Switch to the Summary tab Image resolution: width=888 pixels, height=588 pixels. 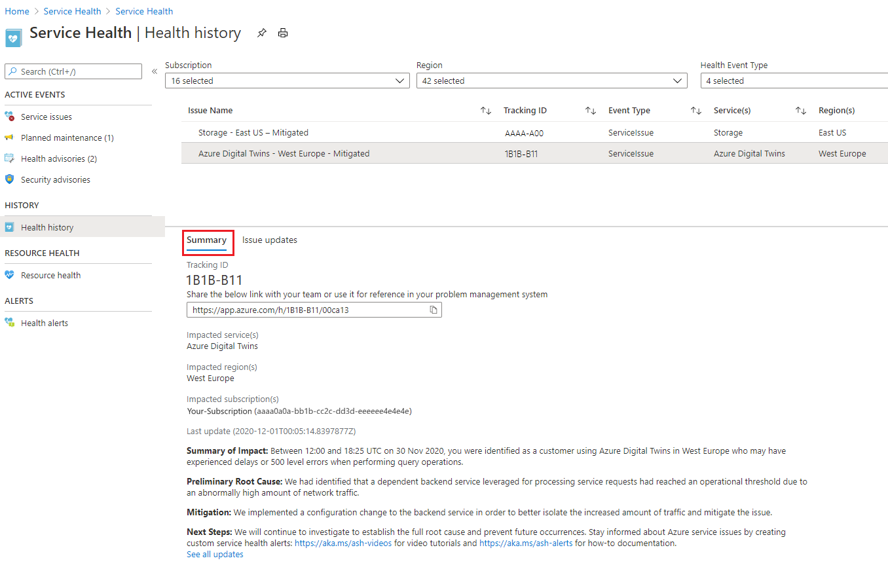point(207,240)
